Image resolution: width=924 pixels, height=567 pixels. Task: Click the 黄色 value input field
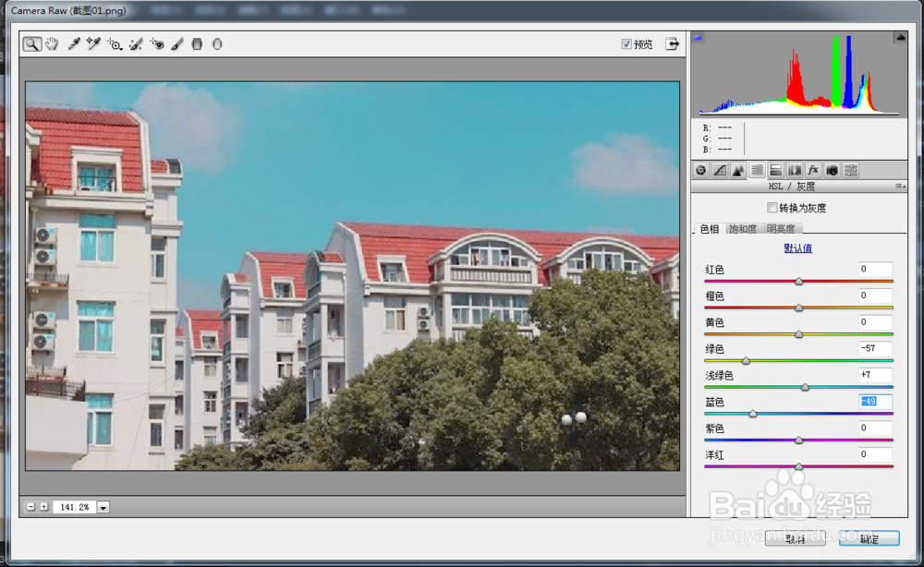(875, 322)
